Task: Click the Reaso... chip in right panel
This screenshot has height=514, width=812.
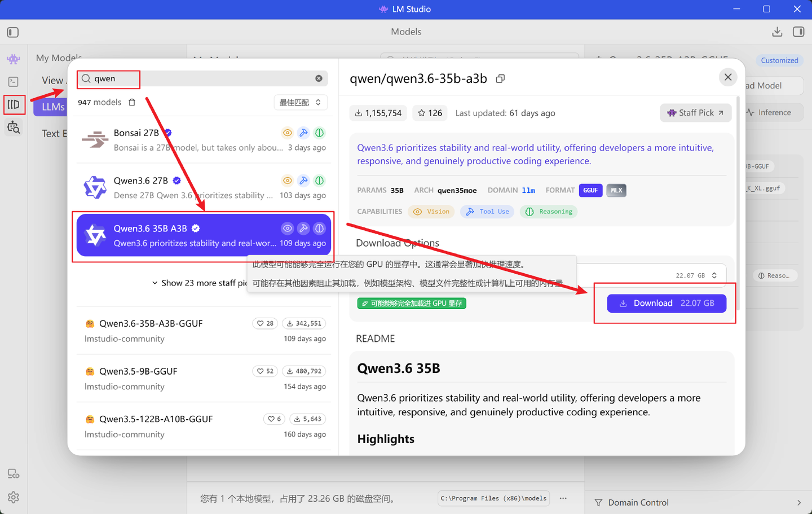Action: click(x=774, y=275)
